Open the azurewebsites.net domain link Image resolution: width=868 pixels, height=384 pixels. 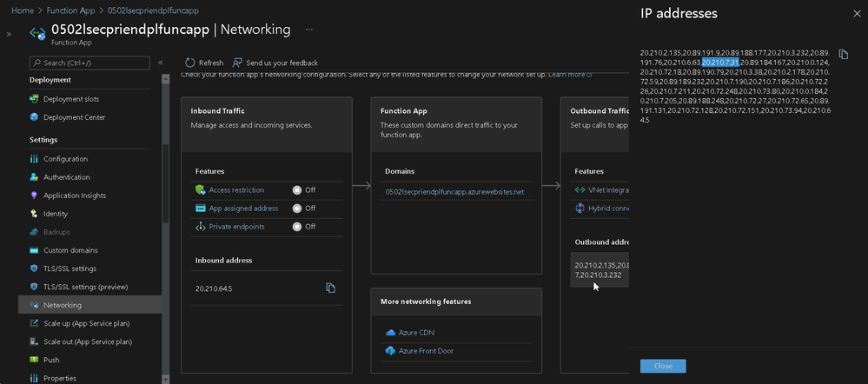[x=454, y=192]
